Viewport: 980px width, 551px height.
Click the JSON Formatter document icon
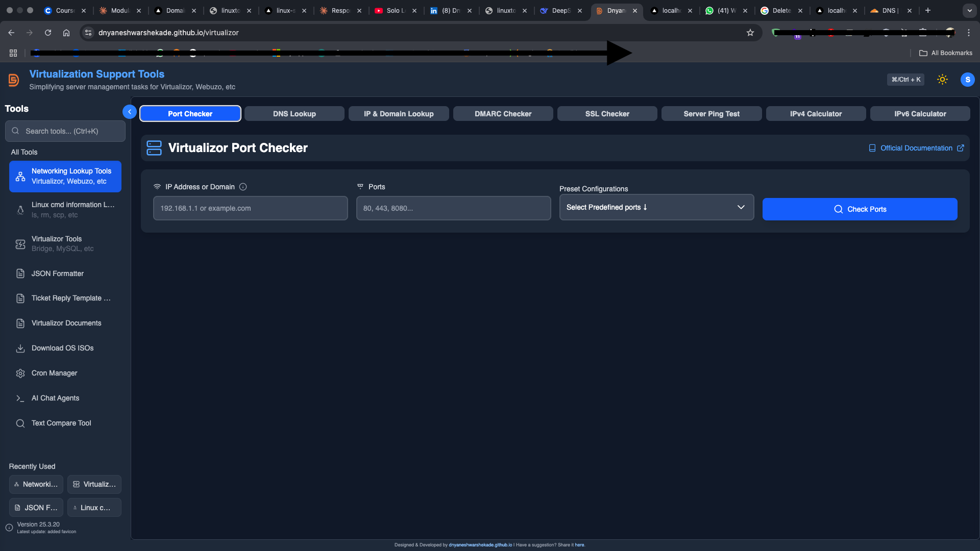click(x=20, y=274)
